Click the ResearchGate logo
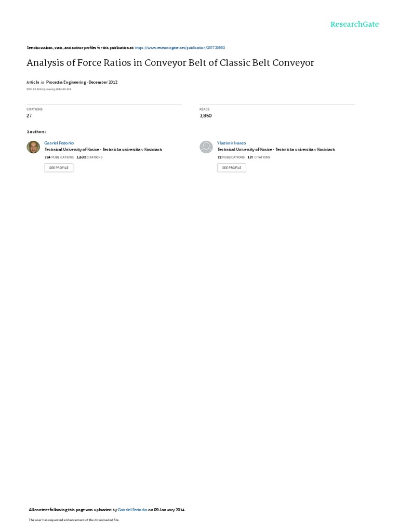This screenshot has width=399, height=532. [x=354, y=24]
